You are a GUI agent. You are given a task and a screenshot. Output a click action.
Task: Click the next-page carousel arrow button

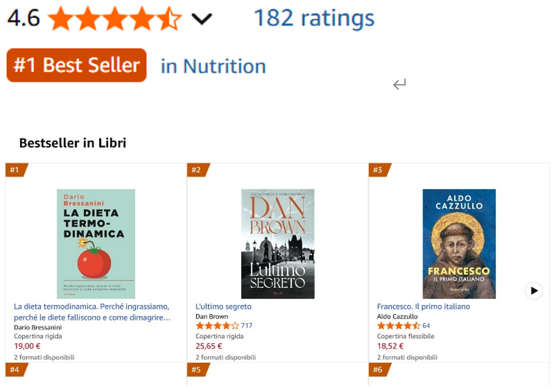(533, 291)
